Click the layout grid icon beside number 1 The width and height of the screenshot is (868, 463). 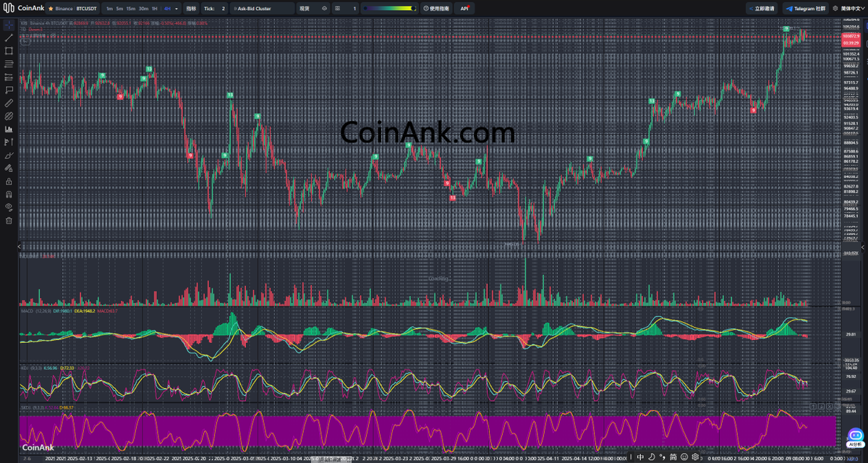tap(337, 9)
